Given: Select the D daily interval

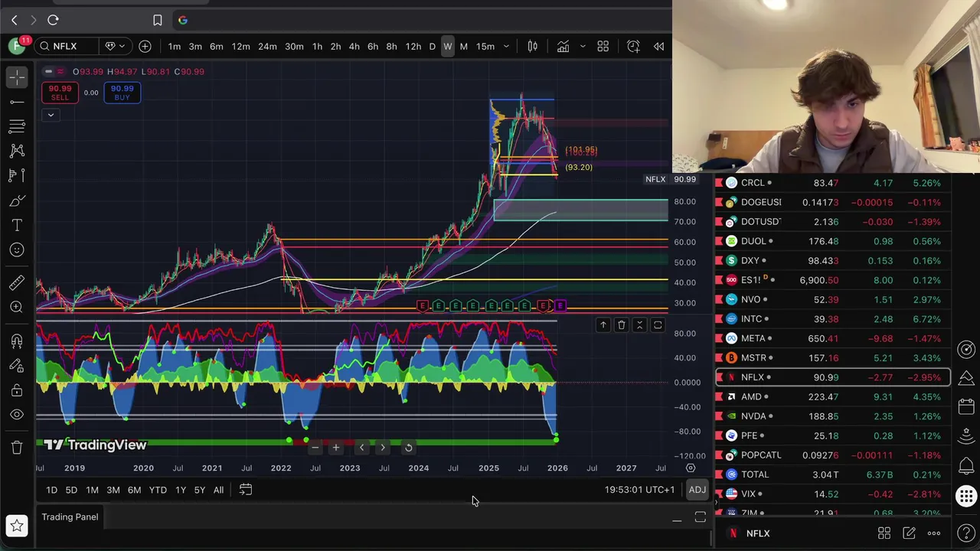Looking at the screenshot, I should tap(432, 47).
